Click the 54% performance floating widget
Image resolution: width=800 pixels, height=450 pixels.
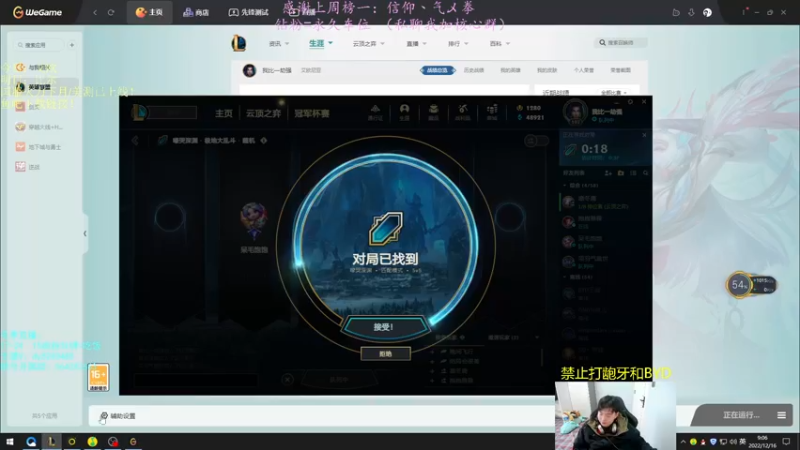[751, 285]
